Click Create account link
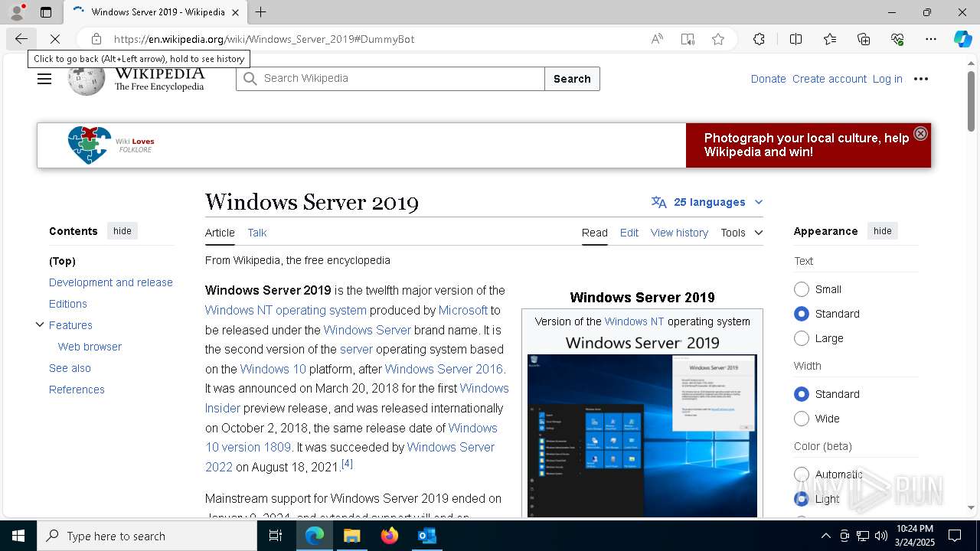 (829, 79)
